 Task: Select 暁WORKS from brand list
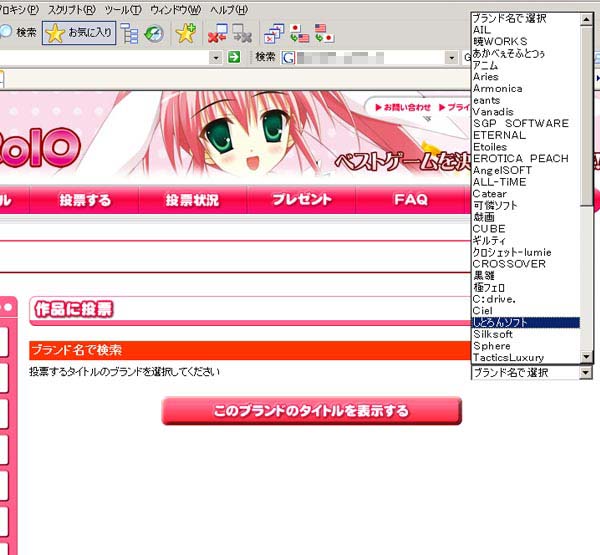point(526,41)
